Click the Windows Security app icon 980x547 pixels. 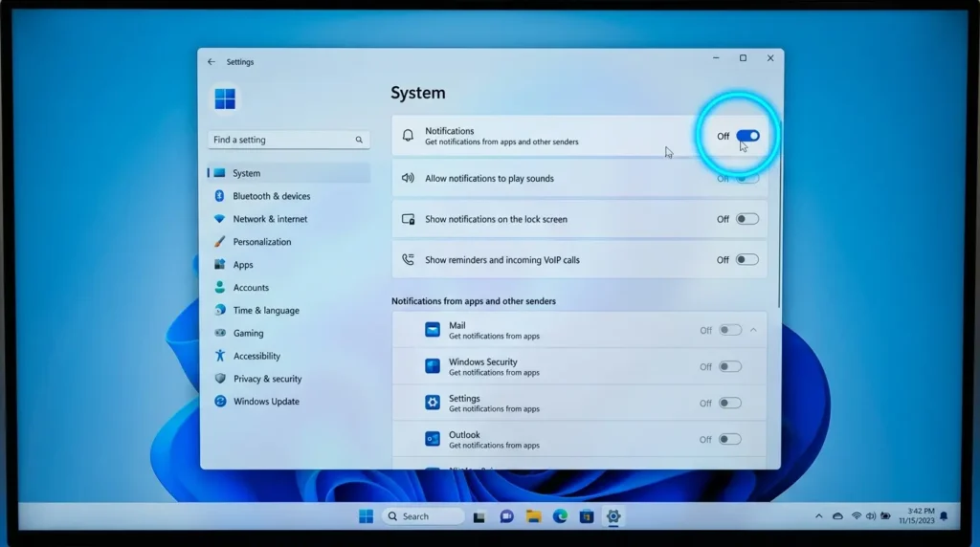point(433,366)
